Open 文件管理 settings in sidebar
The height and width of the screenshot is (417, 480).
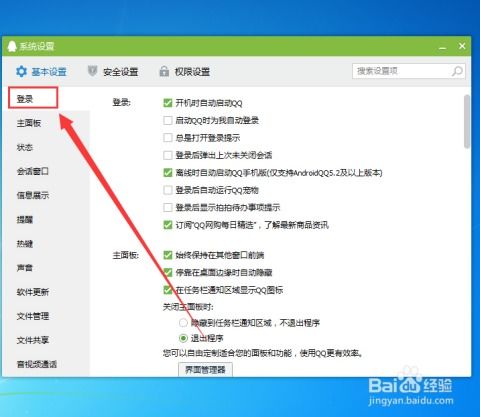click(x=33, y=316)
